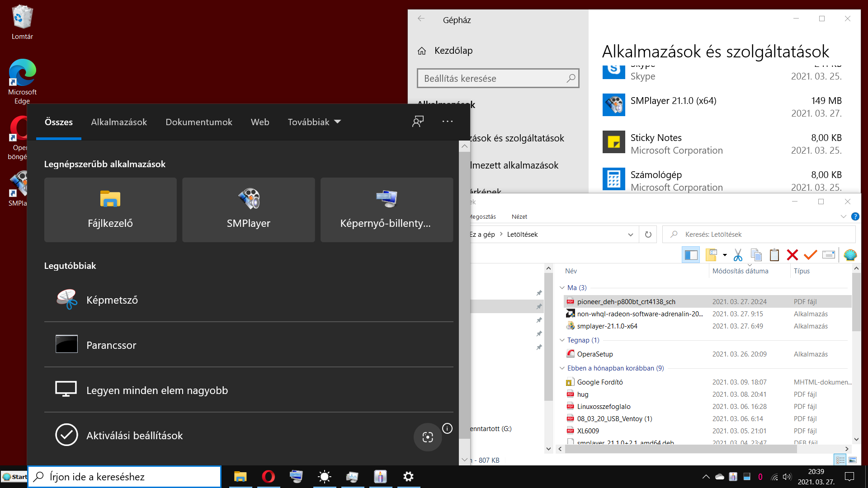Go to Kezdőlap in Settings

(453, 51)
